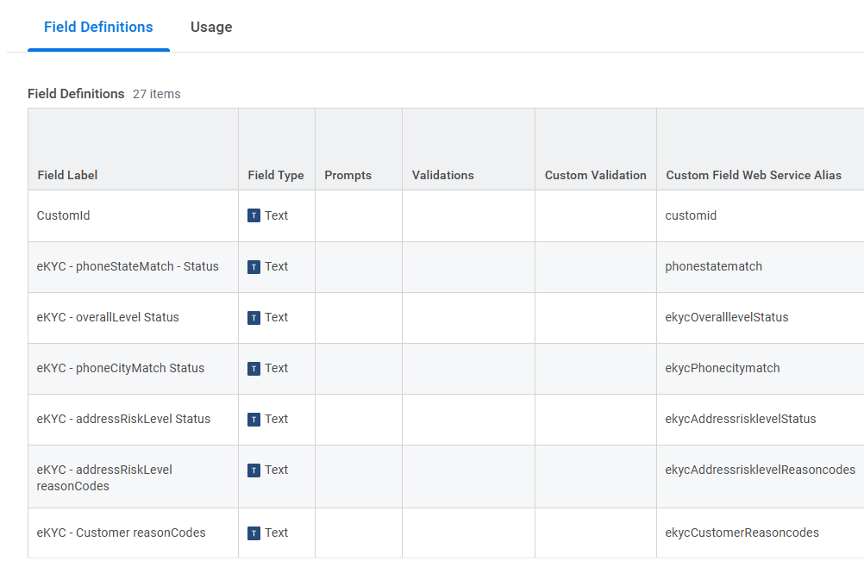Click the ekycOveralllevelStatus alias cell
This screenshot has height=568, width=864.
[x=727, y=318]
